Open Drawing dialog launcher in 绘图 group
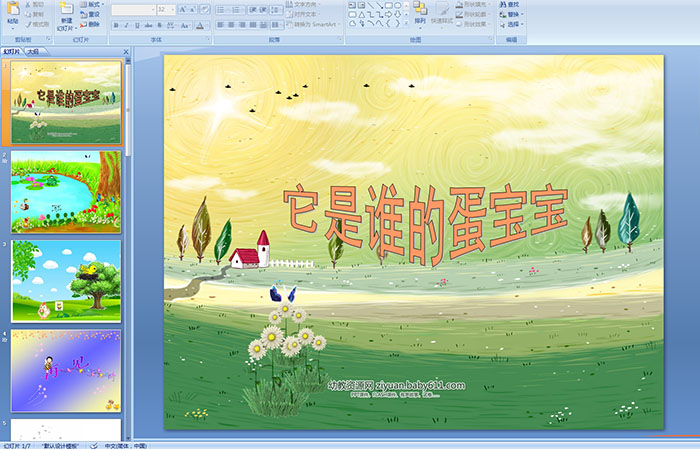 (x=491, y=39)
